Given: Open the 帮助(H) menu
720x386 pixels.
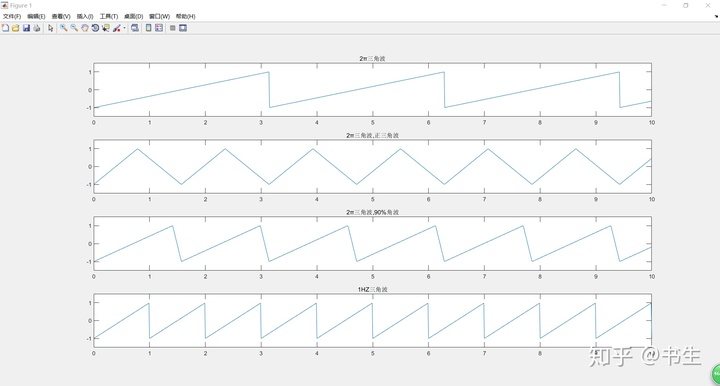Looking at the screenshot, I should click(x=186, y=17).
